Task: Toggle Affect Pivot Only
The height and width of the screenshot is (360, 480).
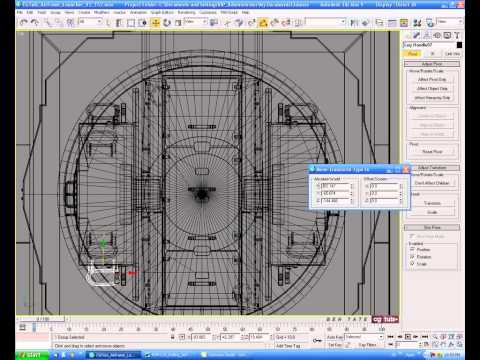Action: (432, 79)
